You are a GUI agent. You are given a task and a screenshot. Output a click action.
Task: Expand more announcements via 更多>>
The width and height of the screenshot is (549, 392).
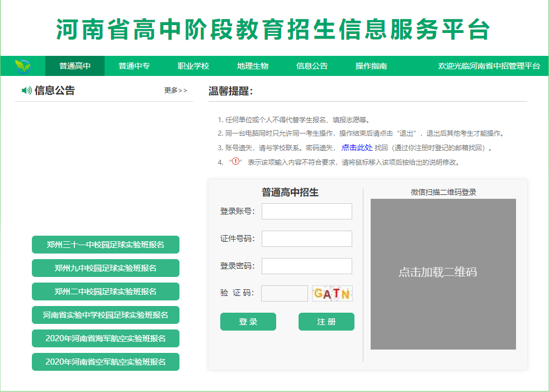tap(176, 90)
